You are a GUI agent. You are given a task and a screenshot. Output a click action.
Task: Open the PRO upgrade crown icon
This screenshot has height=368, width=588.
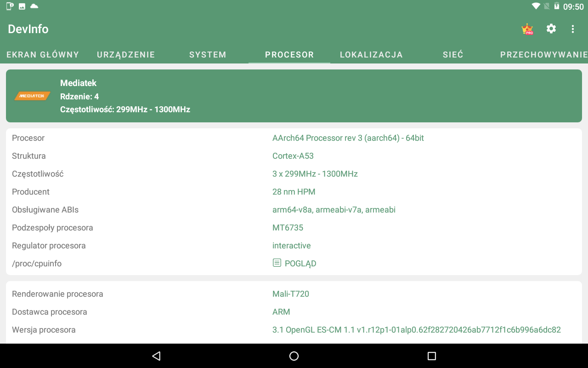[527, 29]
